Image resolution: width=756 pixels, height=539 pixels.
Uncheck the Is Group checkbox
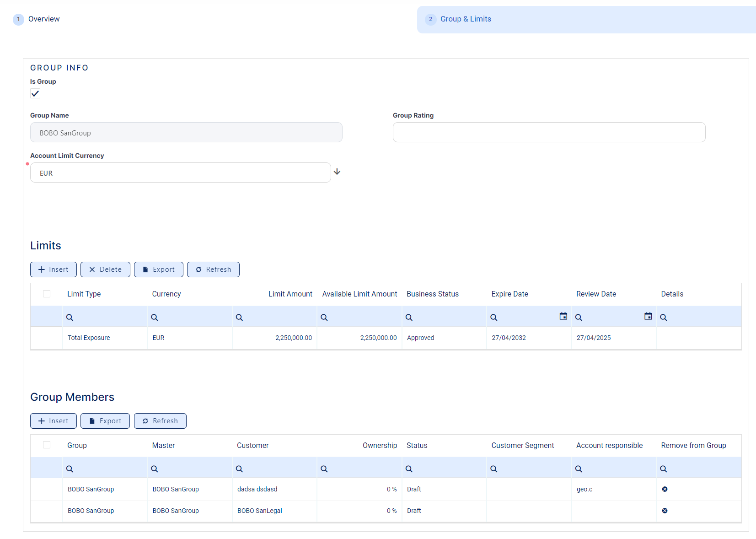click(x=35, y=94)
